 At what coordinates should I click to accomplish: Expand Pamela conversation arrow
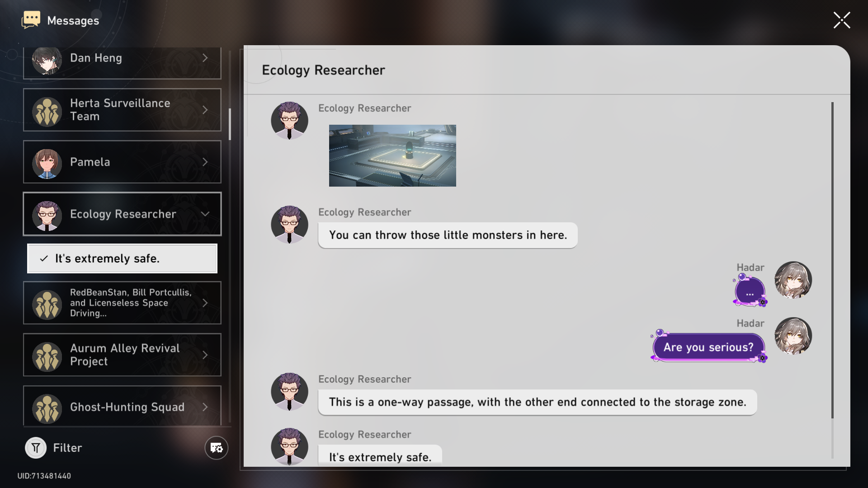click(x=205, y=162)
